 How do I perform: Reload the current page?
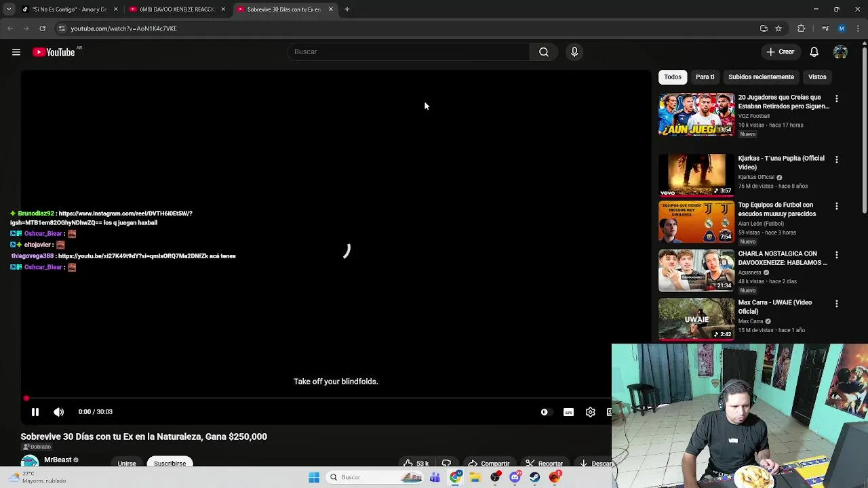coord(42,28)
